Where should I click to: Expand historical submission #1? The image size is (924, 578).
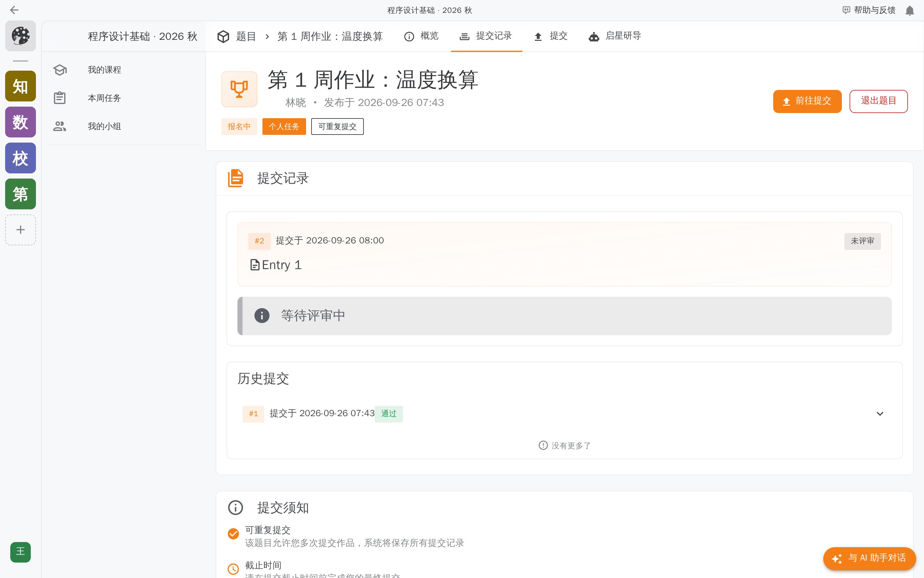click(880, 414)
